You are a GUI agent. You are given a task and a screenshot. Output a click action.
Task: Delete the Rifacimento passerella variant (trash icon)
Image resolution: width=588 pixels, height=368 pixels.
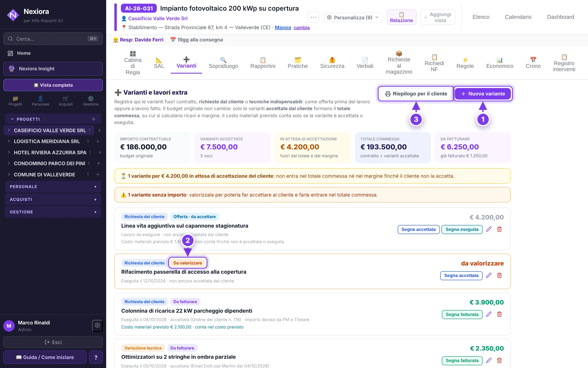pyautogui.click(x=500, y=275)
